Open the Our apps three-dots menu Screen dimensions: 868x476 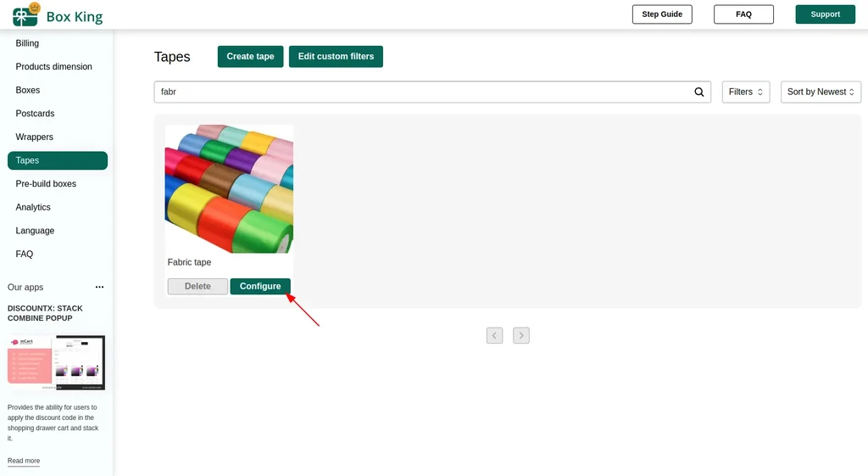(99, 287)
